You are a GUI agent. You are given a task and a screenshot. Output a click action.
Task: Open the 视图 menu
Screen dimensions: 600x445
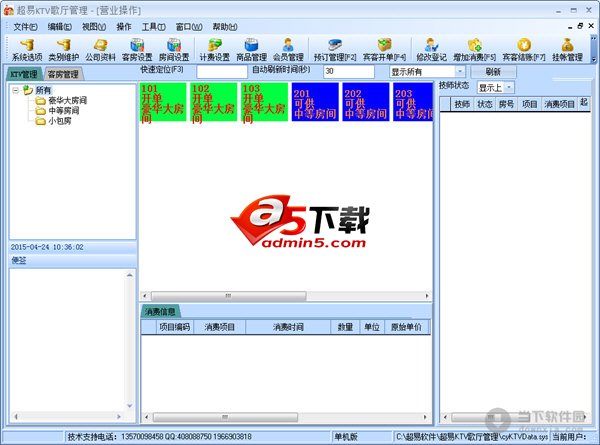(x=94, y=27)
